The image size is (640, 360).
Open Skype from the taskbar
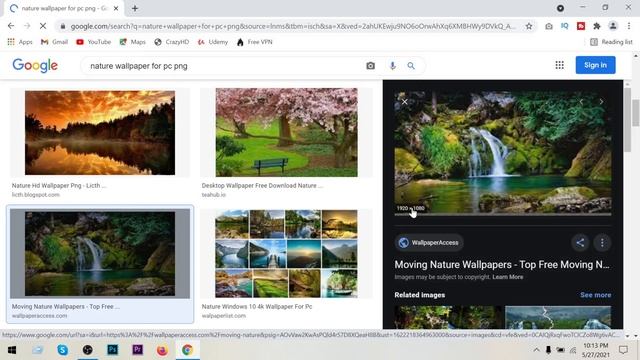pos(62,350)
